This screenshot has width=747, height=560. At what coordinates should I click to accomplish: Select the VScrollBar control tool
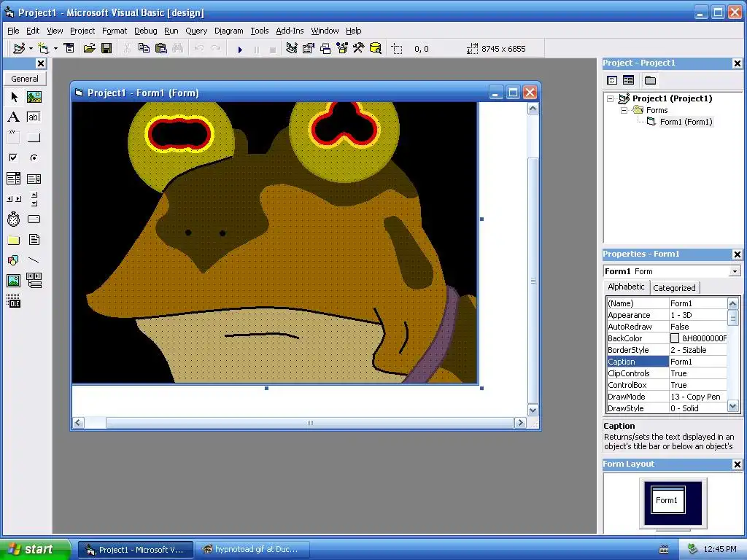34,199
